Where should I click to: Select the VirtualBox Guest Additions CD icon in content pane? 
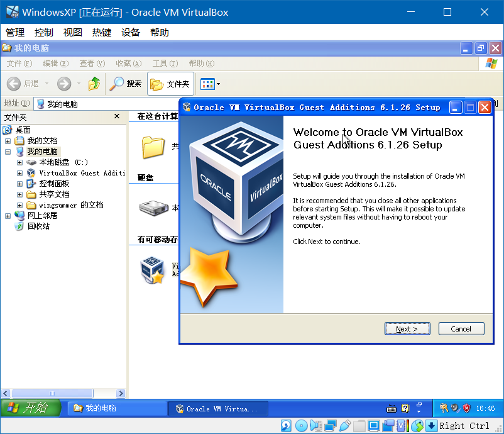(152, 270)
